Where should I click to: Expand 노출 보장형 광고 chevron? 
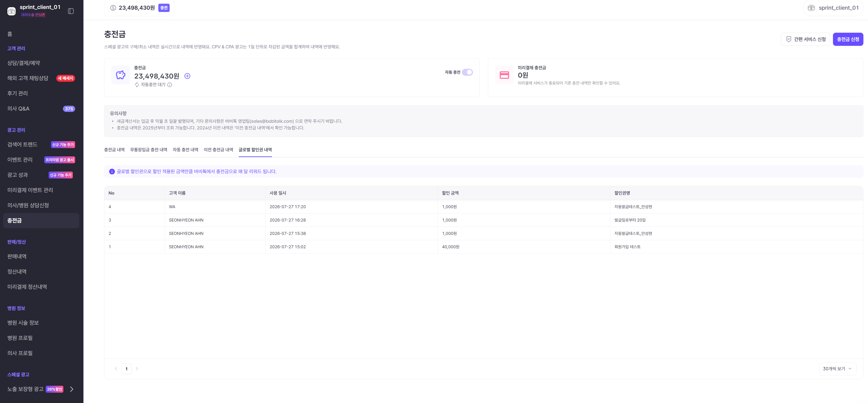tap(71, 389)
